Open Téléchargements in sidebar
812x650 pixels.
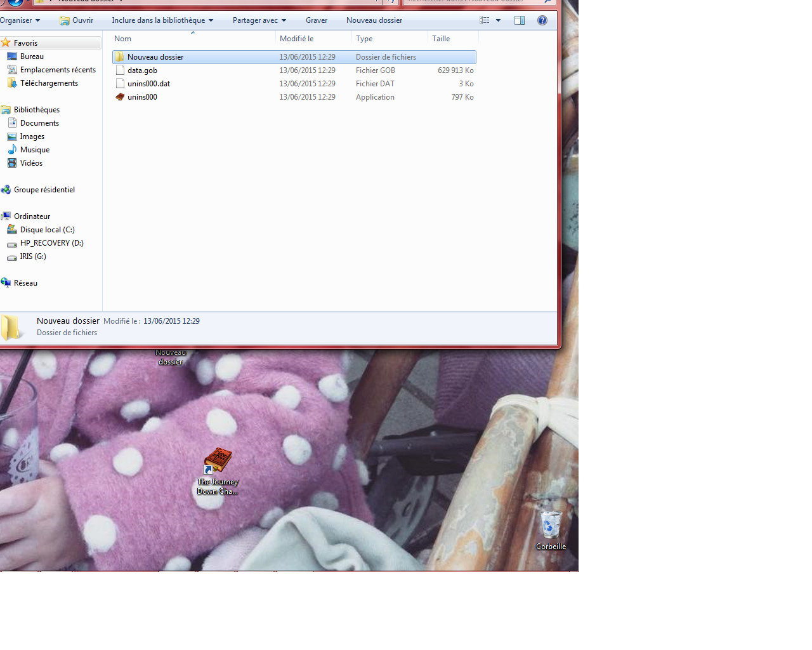click(49, 83)
